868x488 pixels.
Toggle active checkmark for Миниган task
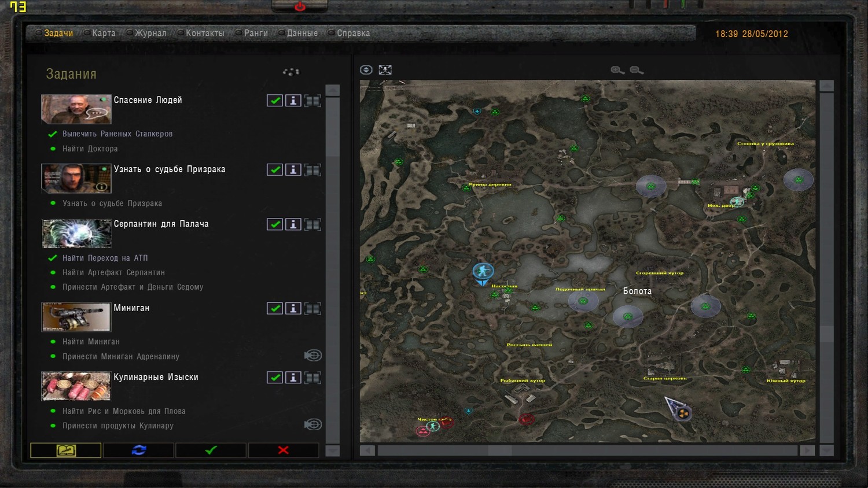tap(275, 308)
